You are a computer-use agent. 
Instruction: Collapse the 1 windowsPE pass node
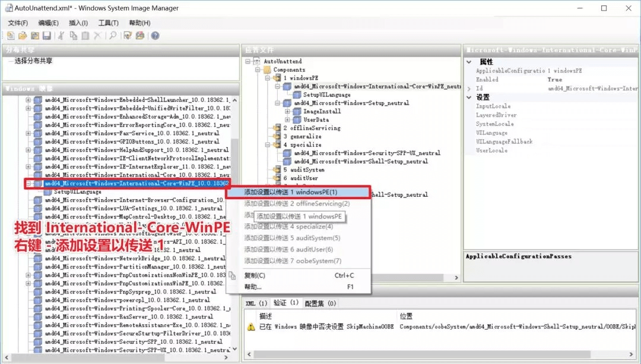(268, 78)
